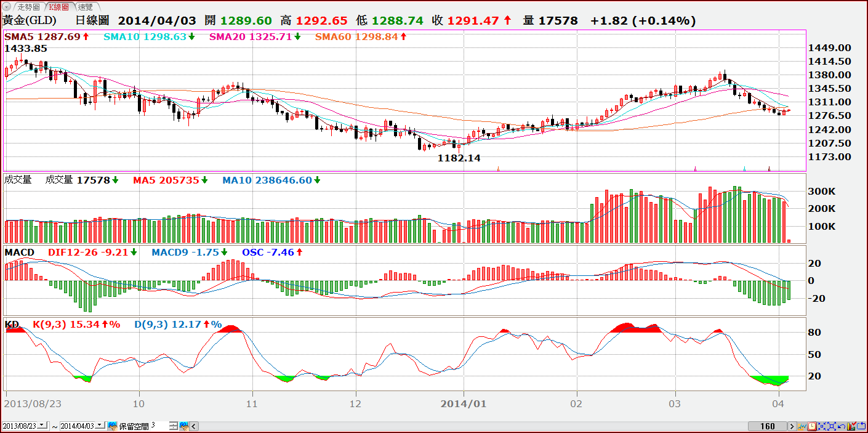
Task: Click the 1182.14 low price annotation
Action: click(x=459, y=158)
